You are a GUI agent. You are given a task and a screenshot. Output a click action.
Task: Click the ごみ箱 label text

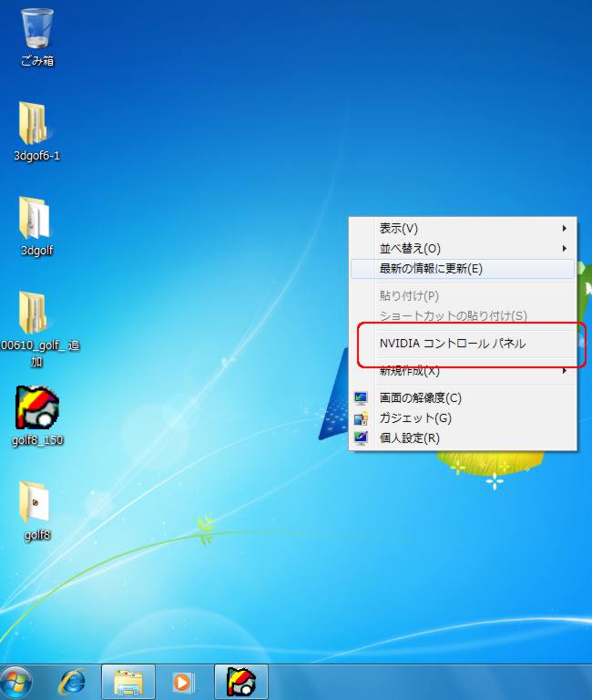pyautogui.click(x=37, y=61)
